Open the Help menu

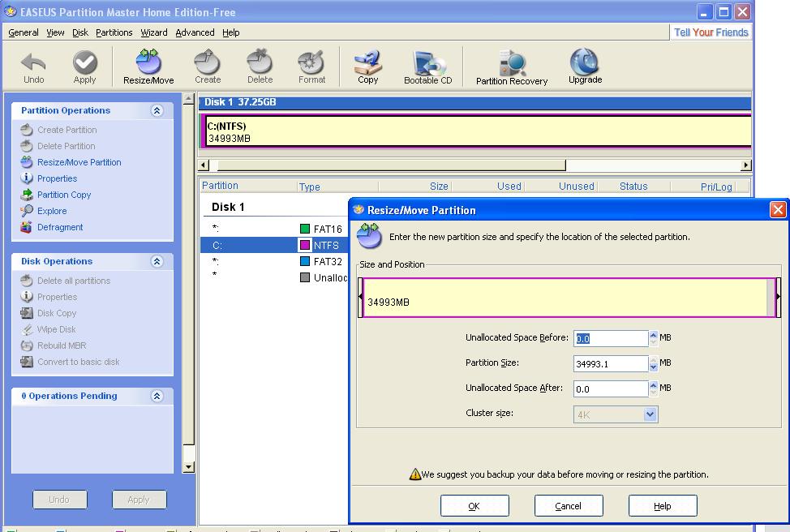pos(230,32)
